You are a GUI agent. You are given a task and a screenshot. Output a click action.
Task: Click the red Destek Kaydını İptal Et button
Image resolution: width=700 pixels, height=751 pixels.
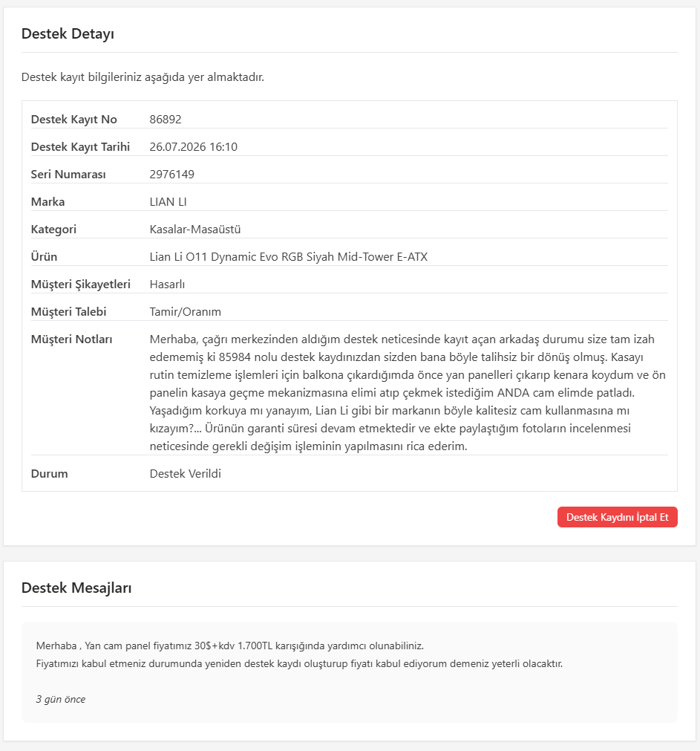point(617,517)
